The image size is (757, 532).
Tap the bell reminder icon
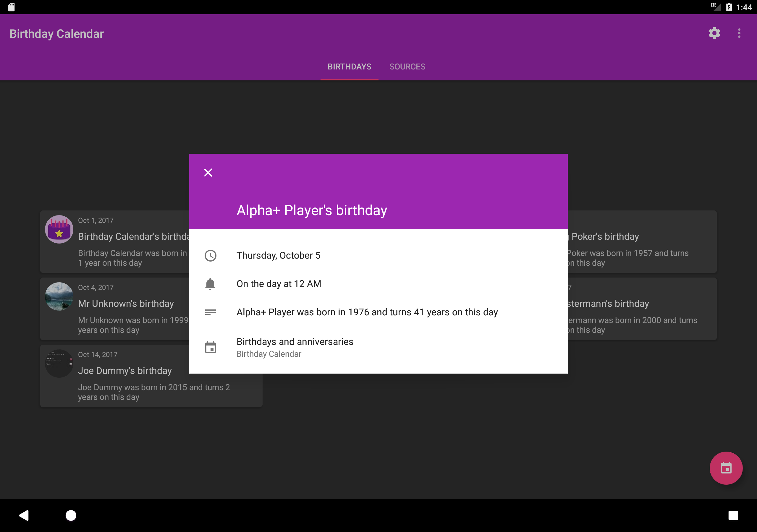tap(210, 284)
